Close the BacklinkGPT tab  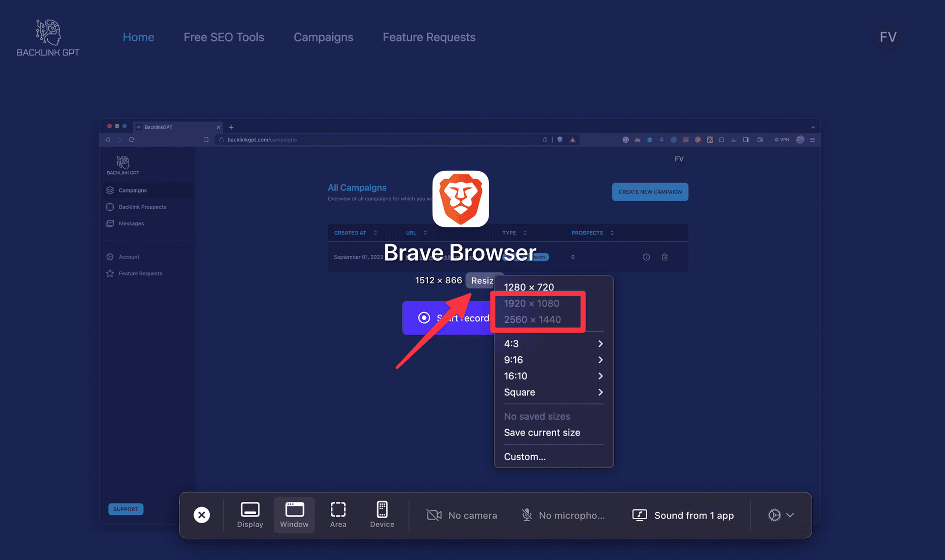pyautogui.click(x=219, y=127)
